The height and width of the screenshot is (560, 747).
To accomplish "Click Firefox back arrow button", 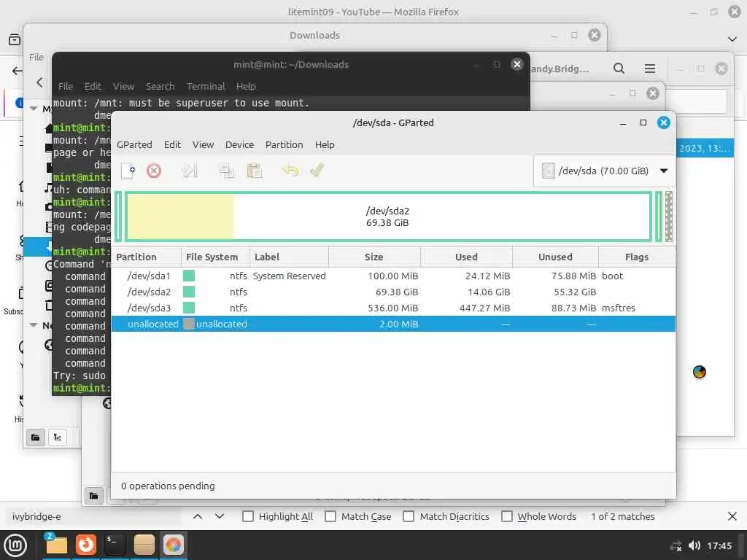I will coord(18,71).
